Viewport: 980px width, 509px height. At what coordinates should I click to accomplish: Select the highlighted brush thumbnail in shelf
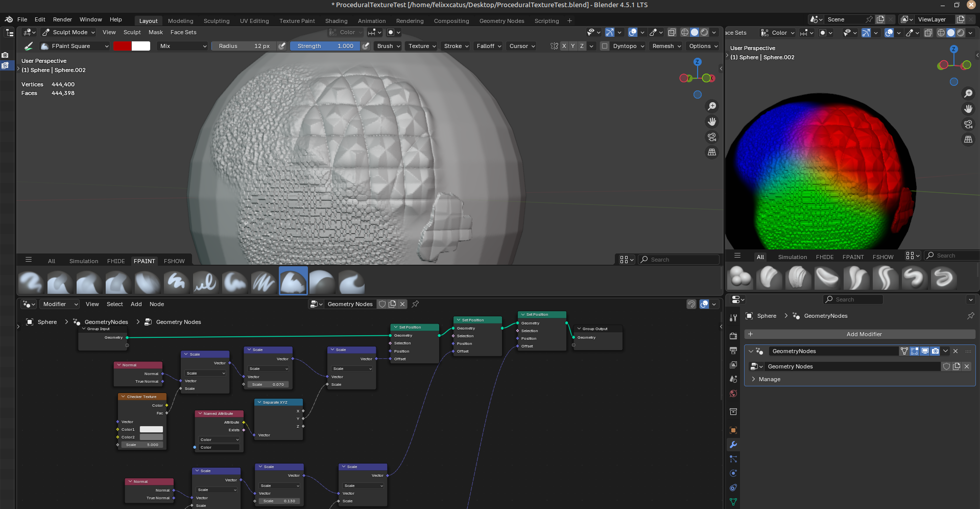point(293,281)
